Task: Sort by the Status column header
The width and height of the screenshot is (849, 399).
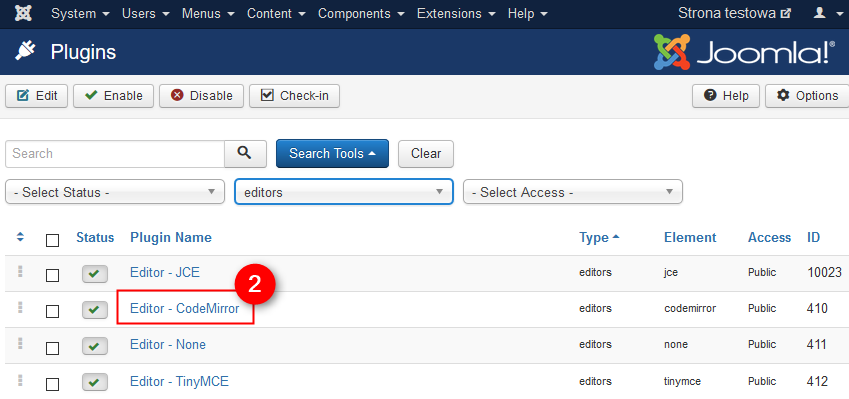Action: 95,238
